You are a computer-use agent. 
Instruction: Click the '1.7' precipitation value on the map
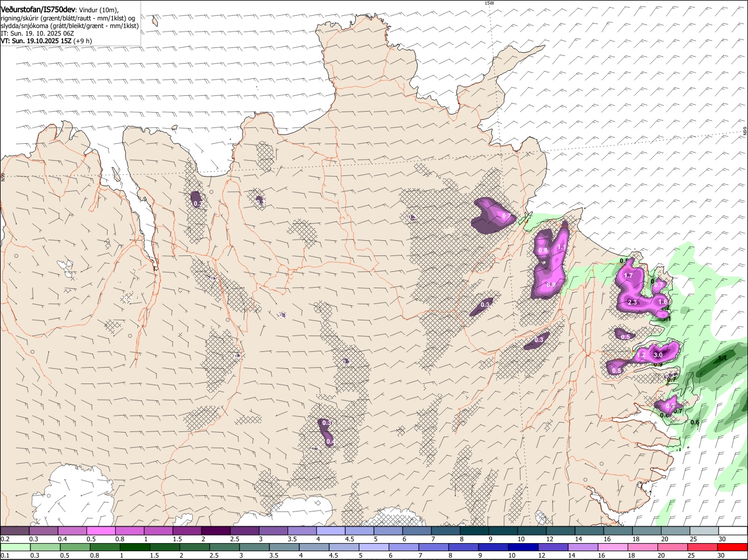pos(628,275)
